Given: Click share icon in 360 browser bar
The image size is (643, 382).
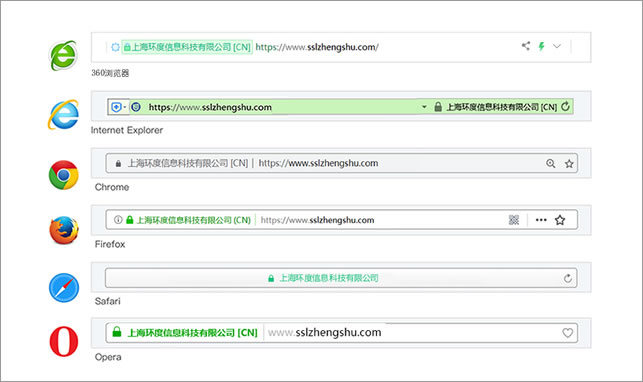Looking at the screenshot, I should click(526, 45).
